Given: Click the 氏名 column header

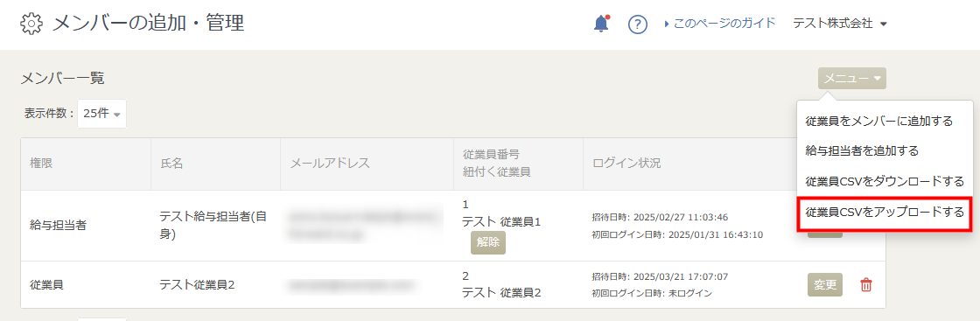Looking at the screenshot, I should click(x=171, y=164).
